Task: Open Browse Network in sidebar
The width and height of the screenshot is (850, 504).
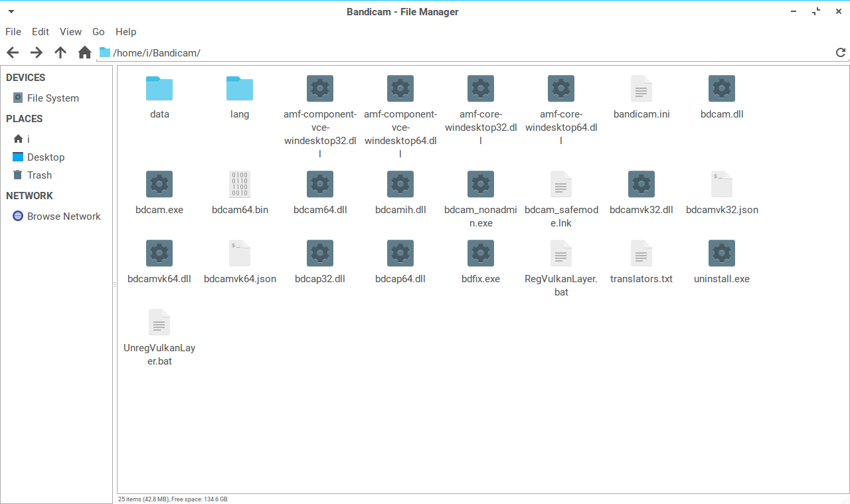Action: click(56, 216)
